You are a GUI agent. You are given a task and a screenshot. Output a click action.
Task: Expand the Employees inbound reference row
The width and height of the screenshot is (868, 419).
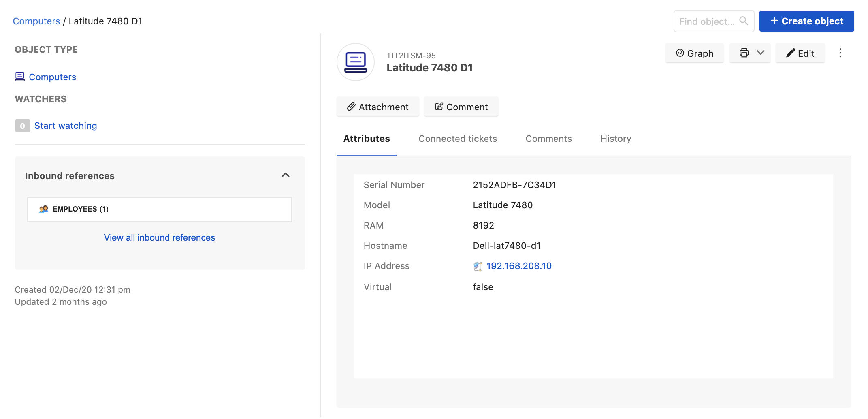pyautogui.click(x=159, y=209)
